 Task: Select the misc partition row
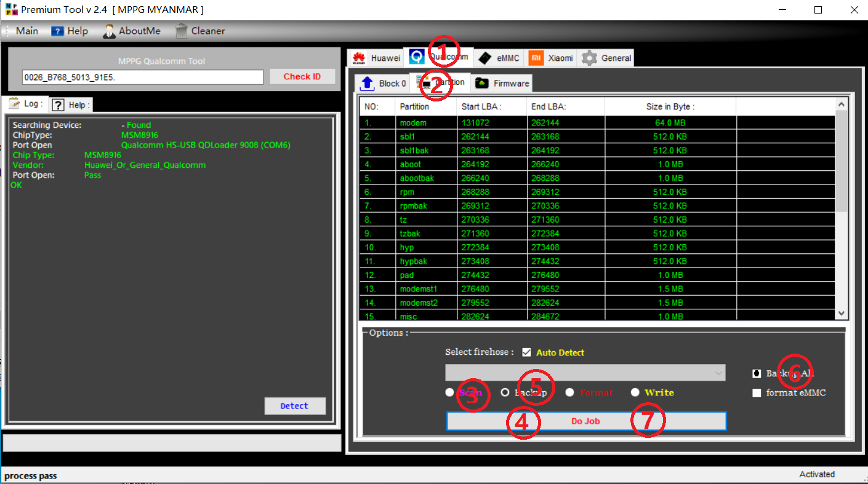(598, 316)
